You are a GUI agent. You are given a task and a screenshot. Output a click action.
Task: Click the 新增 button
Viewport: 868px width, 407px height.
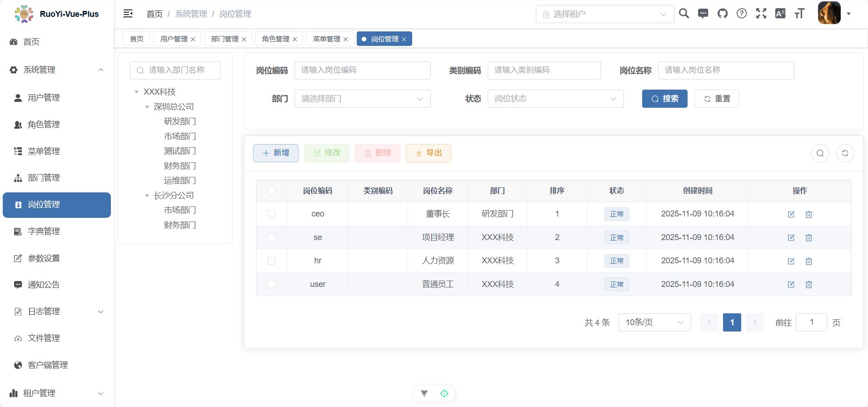[x=275, y=153]
